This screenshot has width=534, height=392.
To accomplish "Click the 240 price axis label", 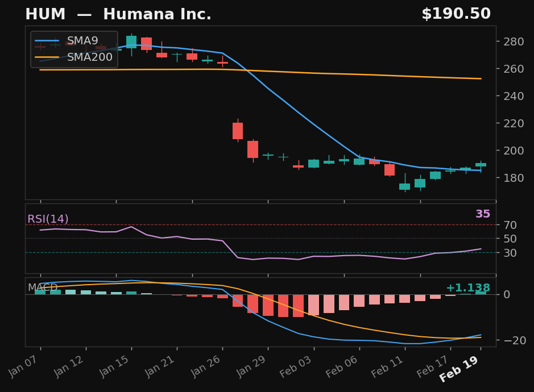I will (514, 96).
